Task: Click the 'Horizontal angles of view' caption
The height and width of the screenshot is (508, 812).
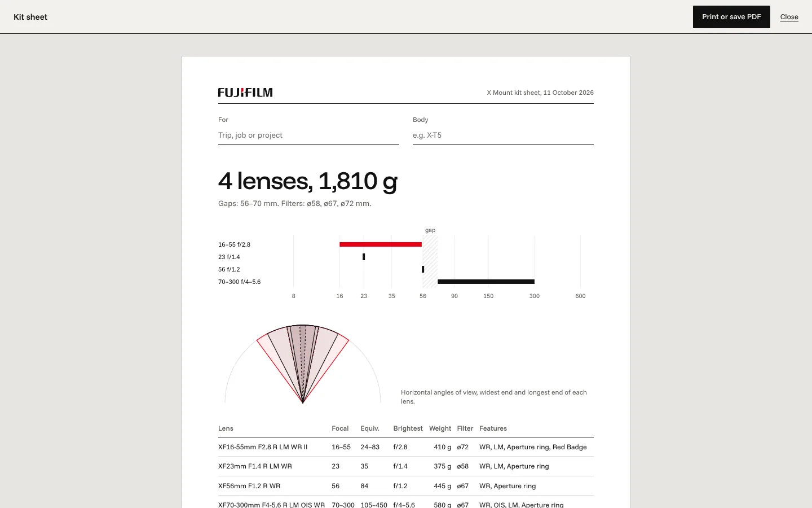Action: (x=494, y=397)
